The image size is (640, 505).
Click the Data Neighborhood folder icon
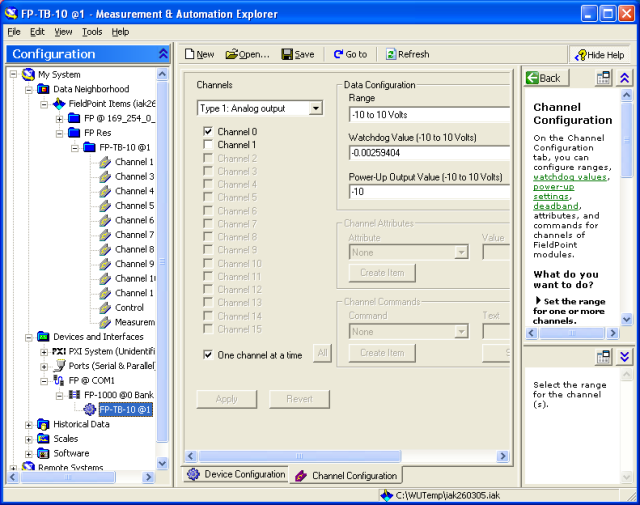[43, 89]
